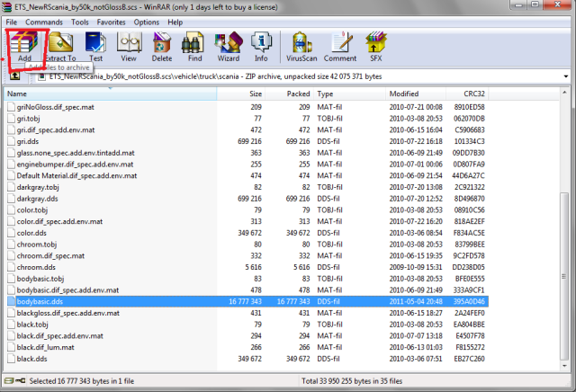Click file icon next to chroom.dds

[11, 267]
